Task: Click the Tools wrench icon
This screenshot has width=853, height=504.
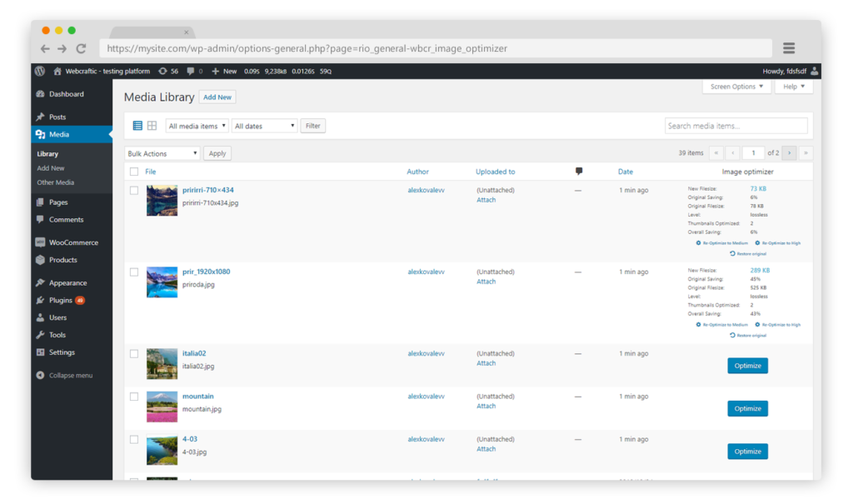Action: pyautogui.click(x=40, y=335)
